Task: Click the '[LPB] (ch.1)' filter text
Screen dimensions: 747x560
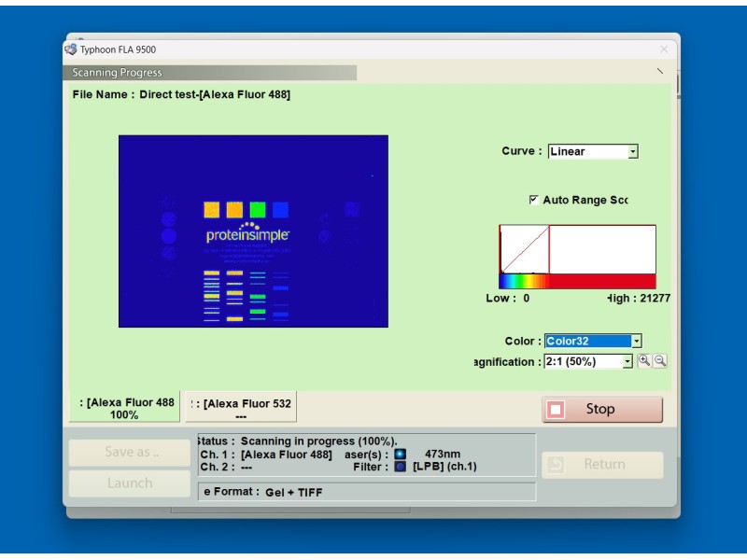Action: click(x=444, y=467)
